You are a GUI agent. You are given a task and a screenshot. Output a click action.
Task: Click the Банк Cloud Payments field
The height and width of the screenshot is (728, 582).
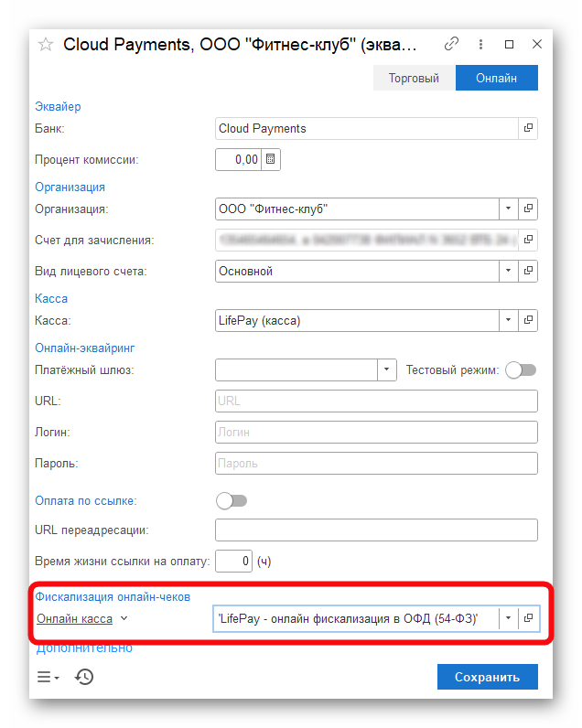click(x=367, y=128)
